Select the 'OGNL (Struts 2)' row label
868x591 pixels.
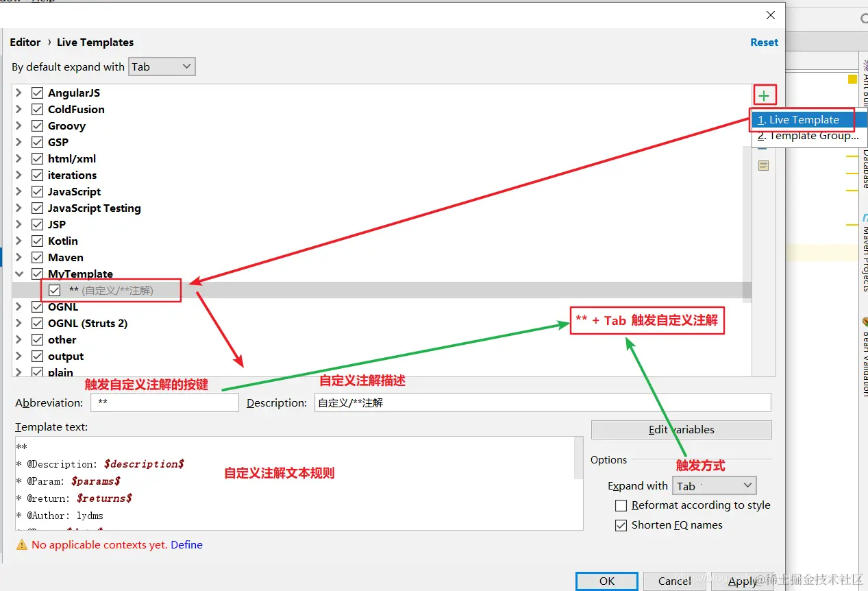point(88,323)
